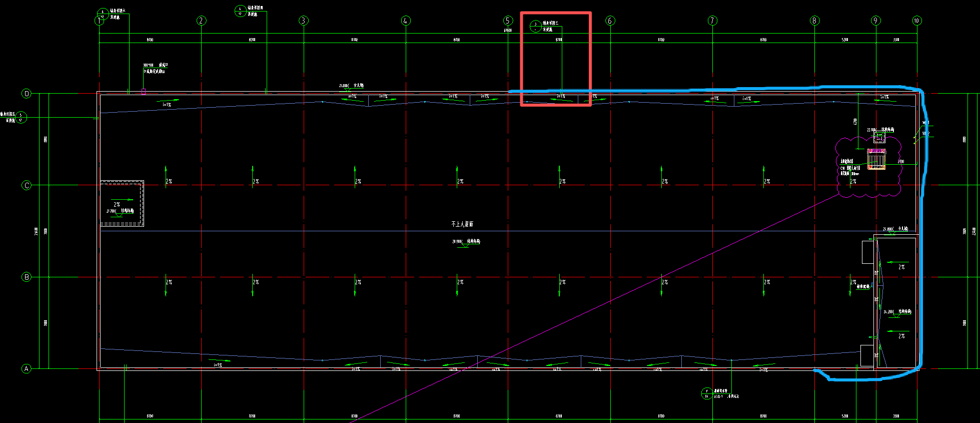Select the 不上人屋面 text label
This screenshot has width=980, height=423.
point(462,224)
